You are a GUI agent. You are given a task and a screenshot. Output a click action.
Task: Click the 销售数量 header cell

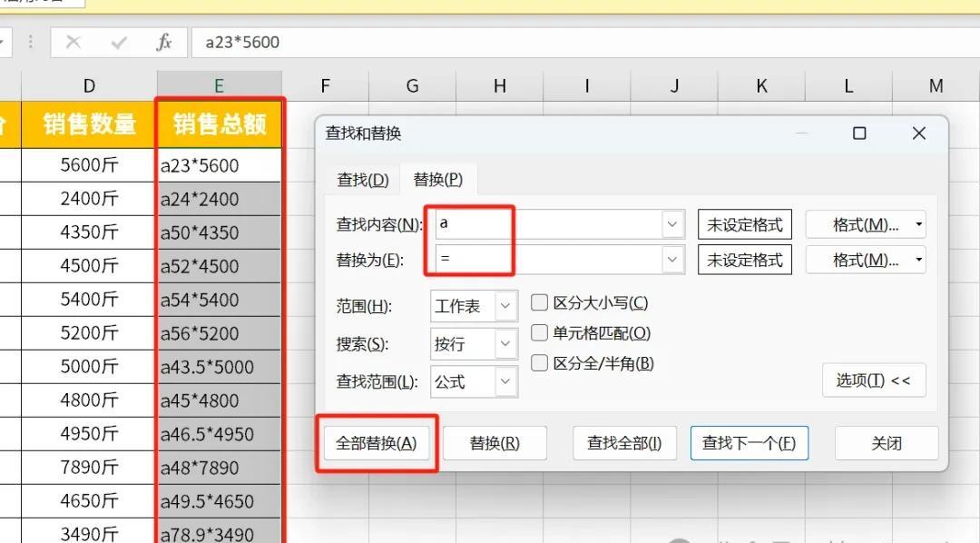tap(89, 124)
